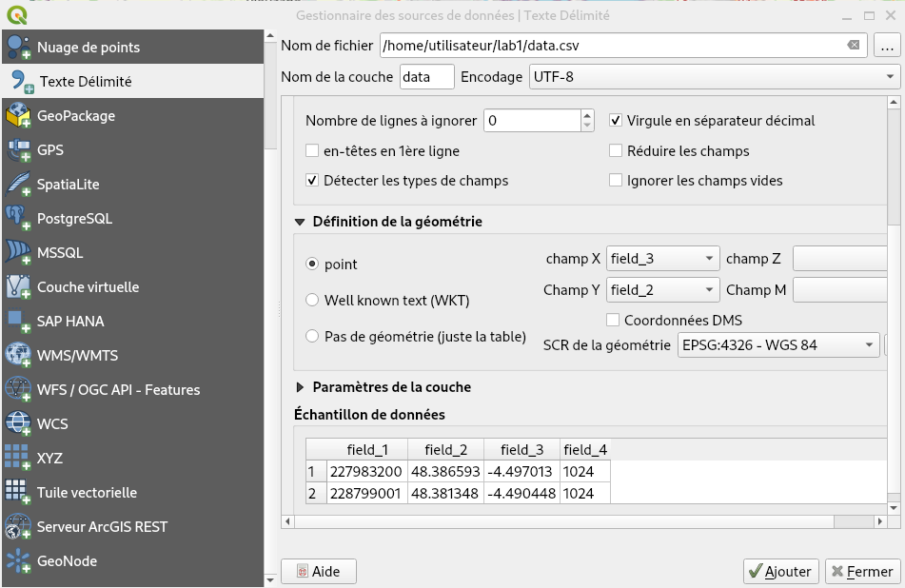This screenshot has width=905, height=588.
Task: Click cell value 48.386593
Action: point(445,471)
